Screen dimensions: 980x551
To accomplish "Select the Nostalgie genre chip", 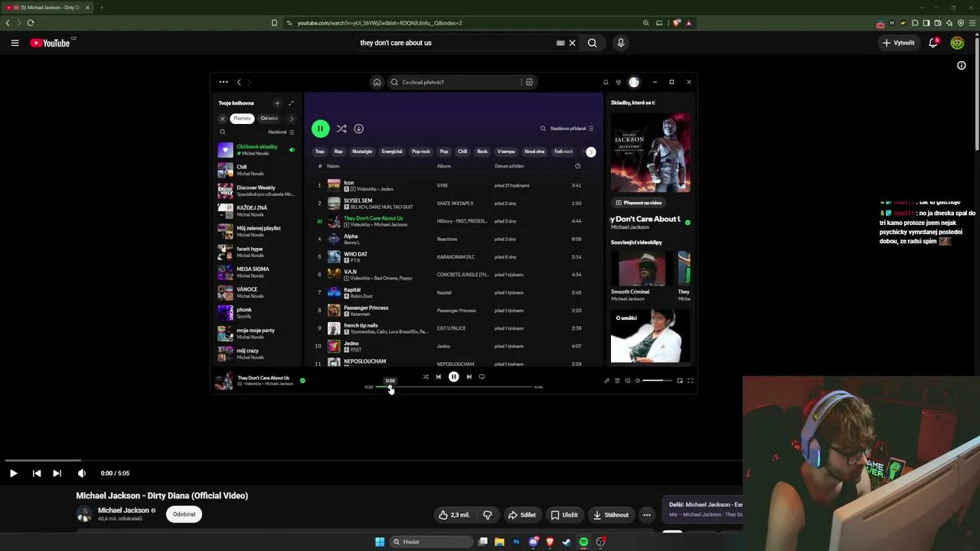I will pyautogui.click(x=362, y=152).
